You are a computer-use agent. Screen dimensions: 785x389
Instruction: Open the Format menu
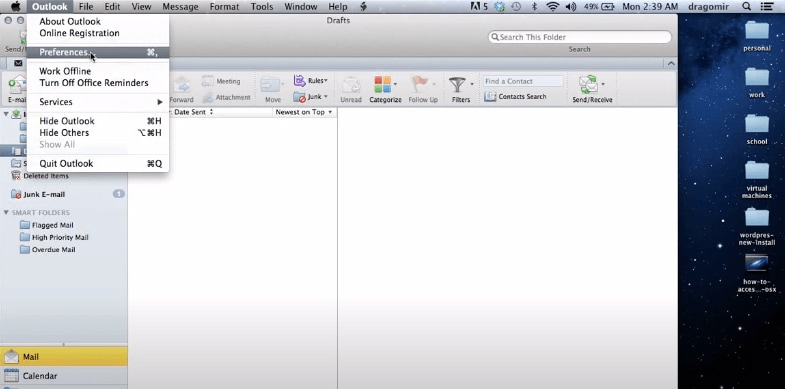225,7
